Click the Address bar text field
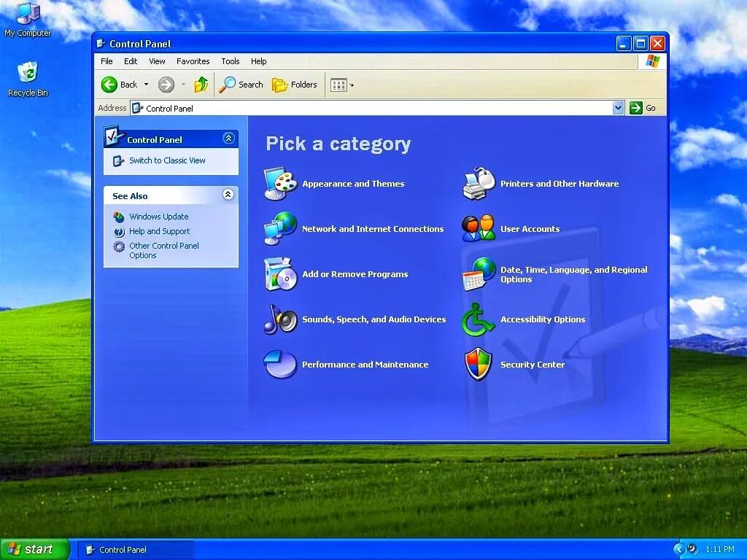 pos(371,108)
